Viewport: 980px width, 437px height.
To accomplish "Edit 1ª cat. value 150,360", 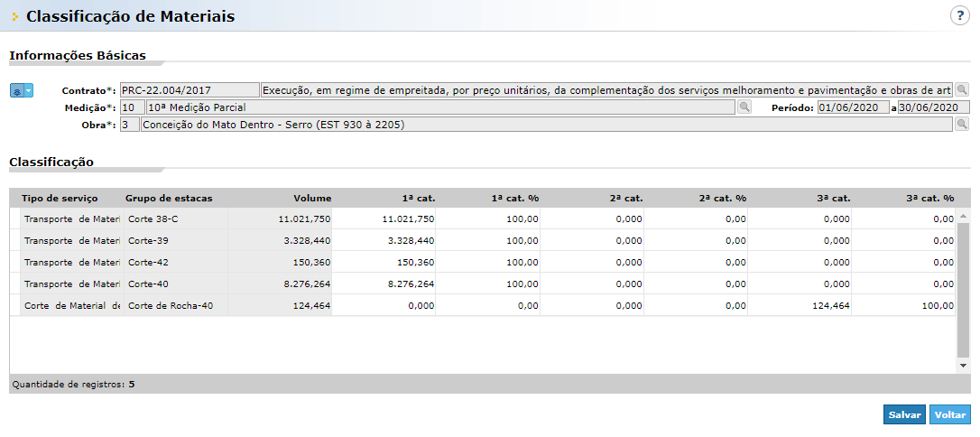I will (x=384, y=262).
